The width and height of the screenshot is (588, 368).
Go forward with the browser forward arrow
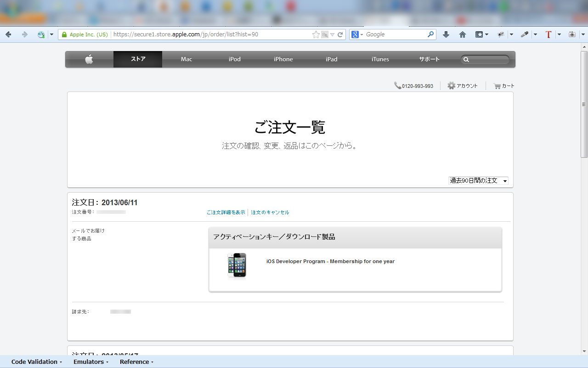point(25,34)
